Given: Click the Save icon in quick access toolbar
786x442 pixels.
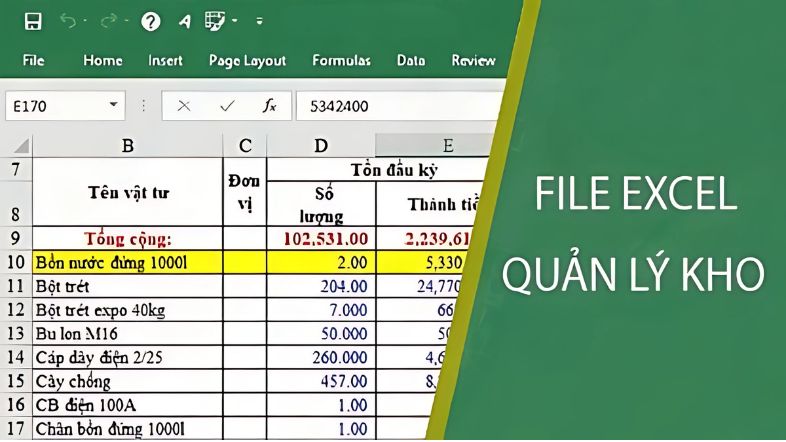Looking at the screenshot, I should tap(32, 21).
